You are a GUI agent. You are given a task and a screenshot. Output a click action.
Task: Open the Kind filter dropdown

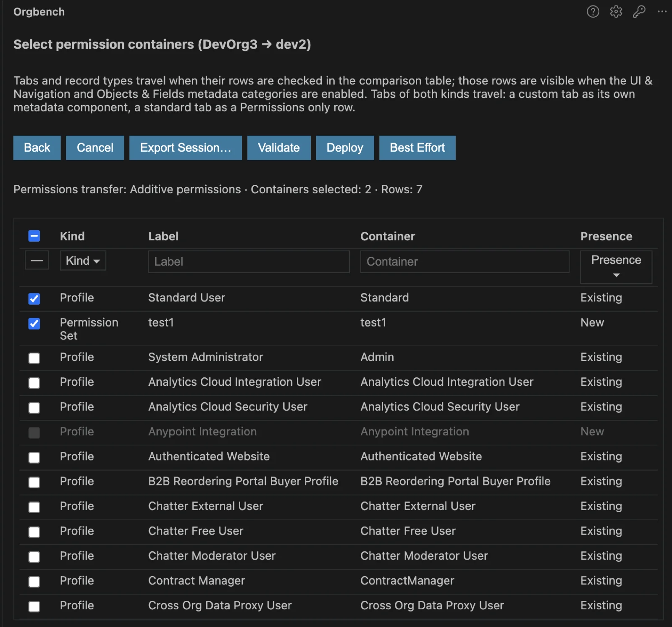(x=83, y=261)
